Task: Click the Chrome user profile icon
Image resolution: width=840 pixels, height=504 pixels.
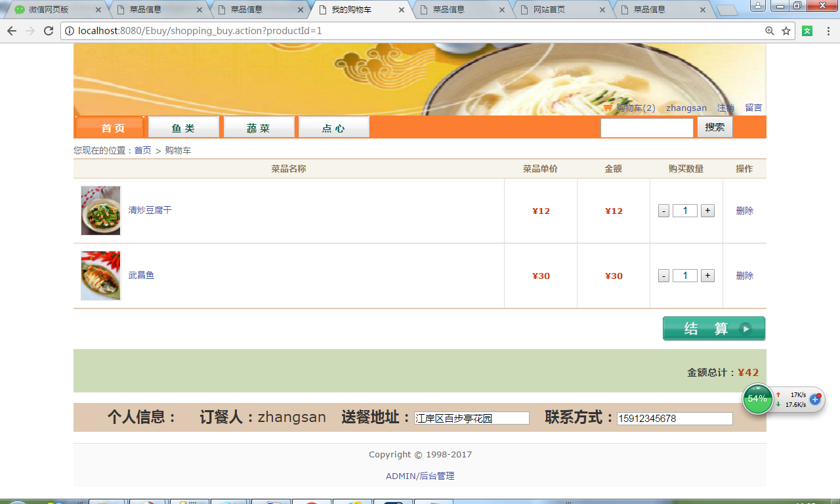Action: click(x=757, y=5)
